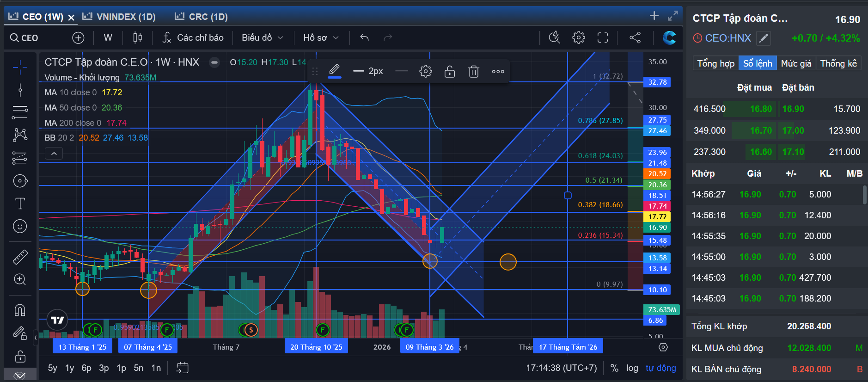
Task: Open drawing settings gear in floating toolbar
Action: [426, 71]
